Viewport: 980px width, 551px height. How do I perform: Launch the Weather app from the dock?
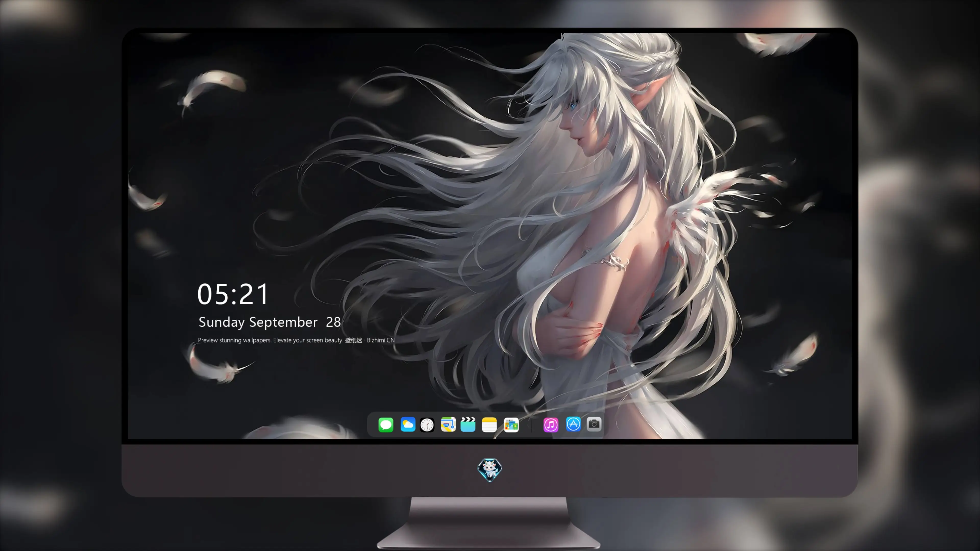pyautogui.click(x=408, y=424)
